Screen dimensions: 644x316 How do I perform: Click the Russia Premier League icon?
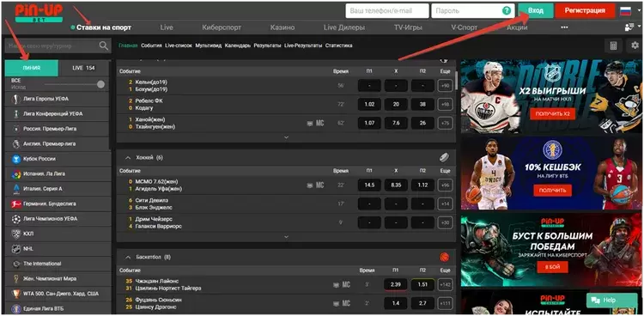[x=16, y=129]
